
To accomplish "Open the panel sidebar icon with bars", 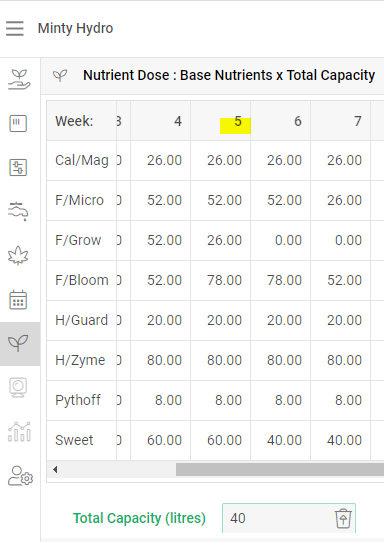I will coord(18,123).
